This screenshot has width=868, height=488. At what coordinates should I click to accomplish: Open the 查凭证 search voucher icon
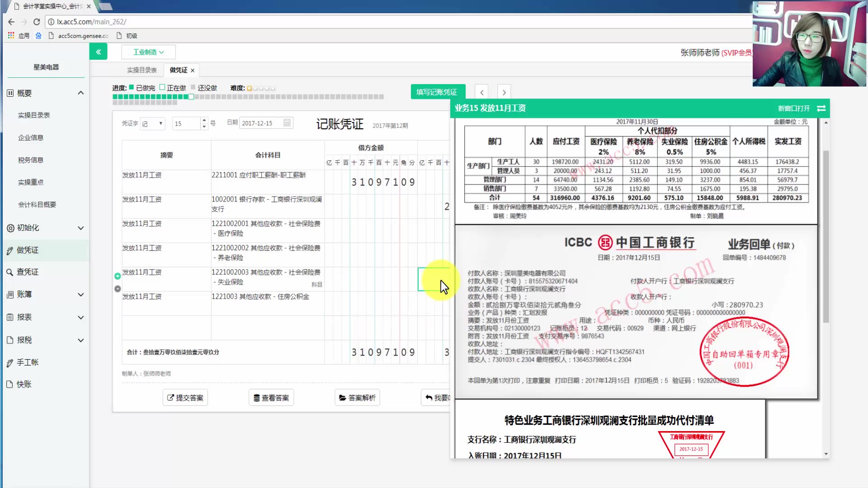tap(10, 272)
